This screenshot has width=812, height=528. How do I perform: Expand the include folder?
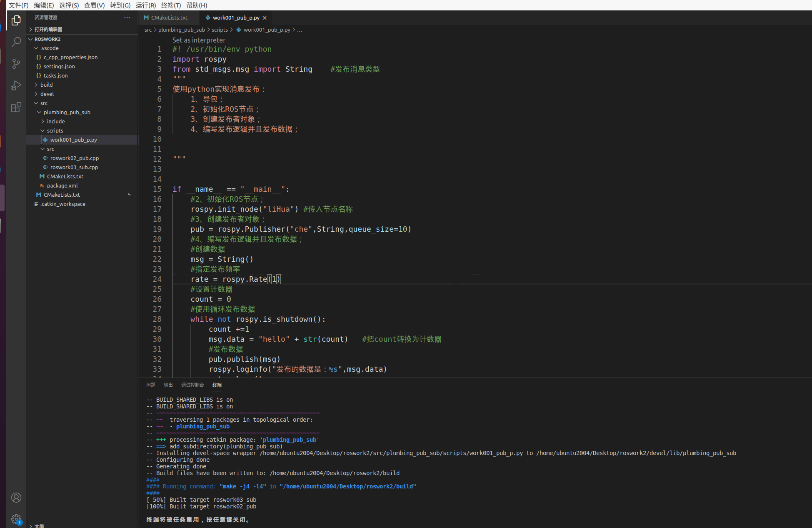pyautogui.click(x=55, y=121)
